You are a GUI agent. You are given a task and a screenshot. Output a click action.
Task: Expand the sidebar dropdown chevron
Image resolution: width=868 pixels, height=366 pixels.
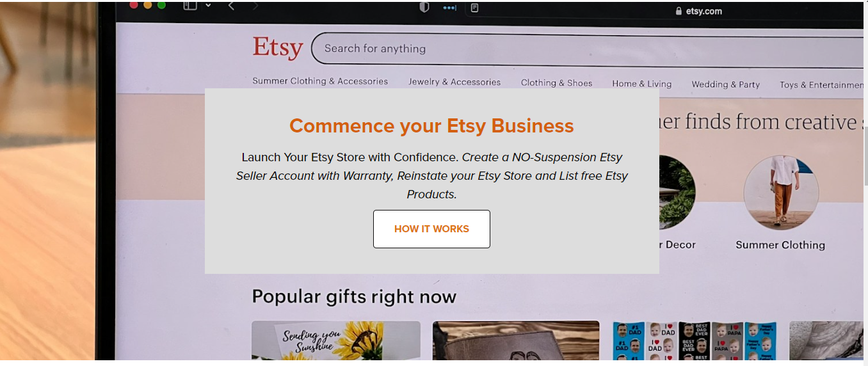208,6
